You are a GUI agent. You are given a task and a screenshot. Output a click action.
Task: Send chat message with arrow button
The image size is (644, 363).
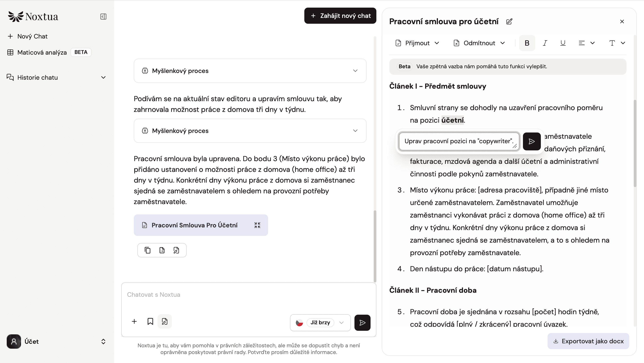coord(362,322)
